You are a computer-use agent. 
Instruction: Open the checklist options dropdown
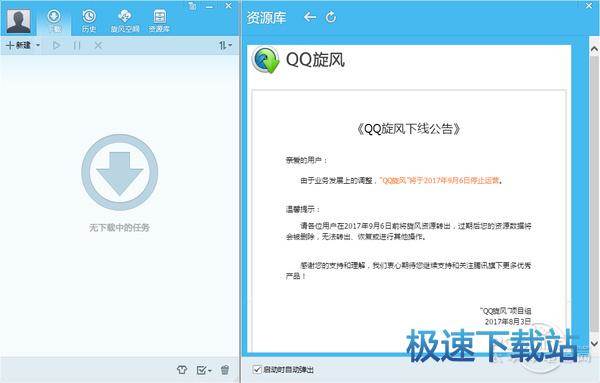click(204, 370)
